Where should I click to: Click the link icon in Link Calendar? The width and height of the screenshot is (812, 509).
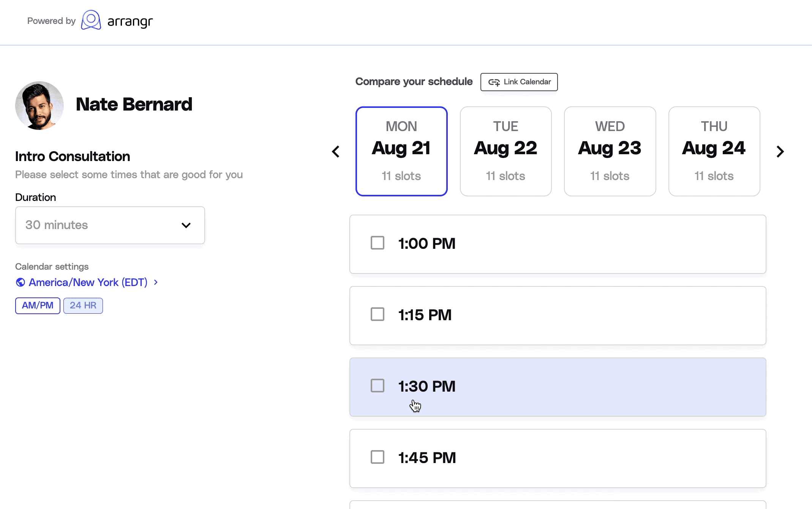(494, 82)
